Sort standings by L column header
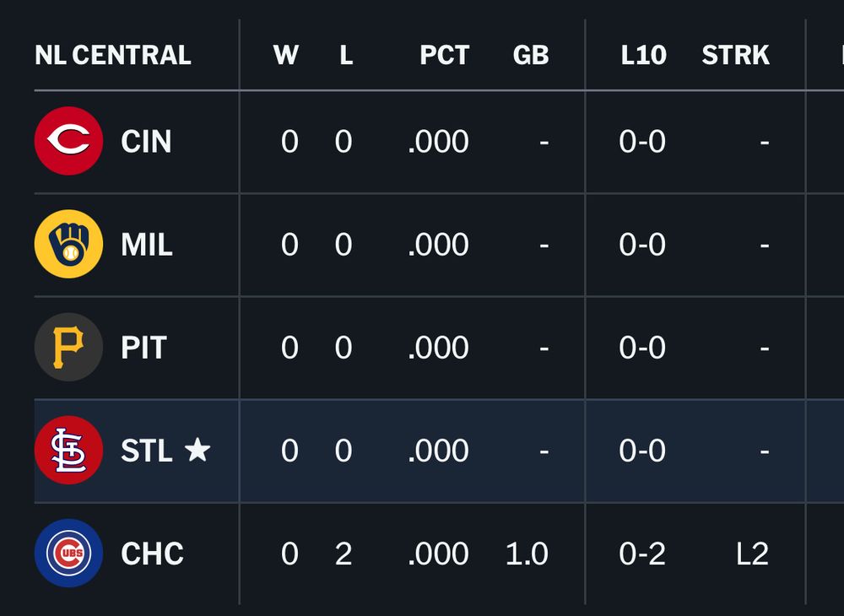 [346, 56]
